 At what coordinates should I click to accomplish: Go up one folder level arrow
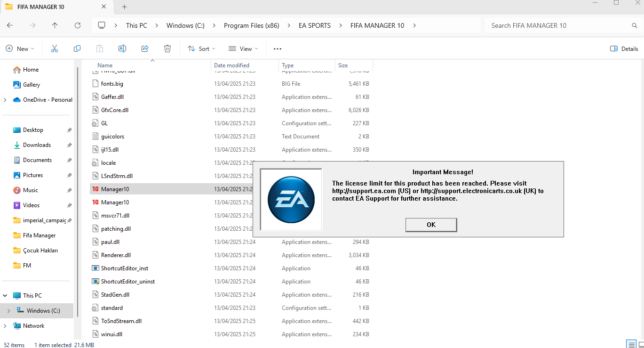[55, 25]
